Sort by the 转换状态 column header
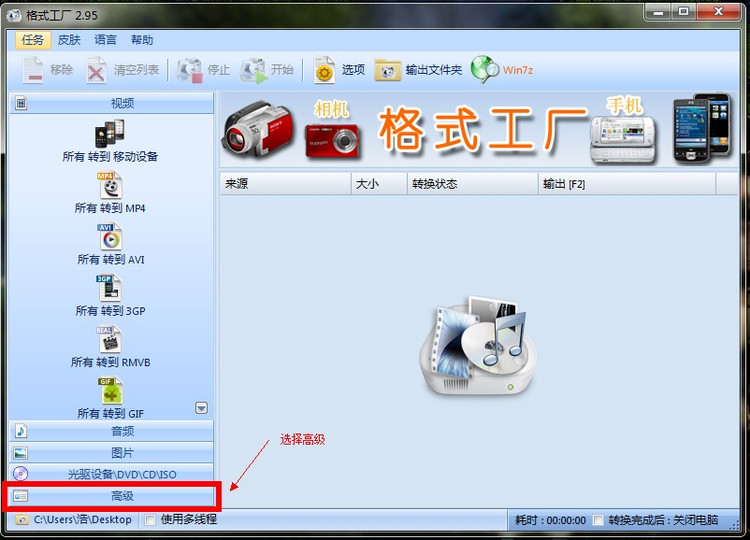The height and width of the screenshot is (540, 750). (x=473, y=184)
